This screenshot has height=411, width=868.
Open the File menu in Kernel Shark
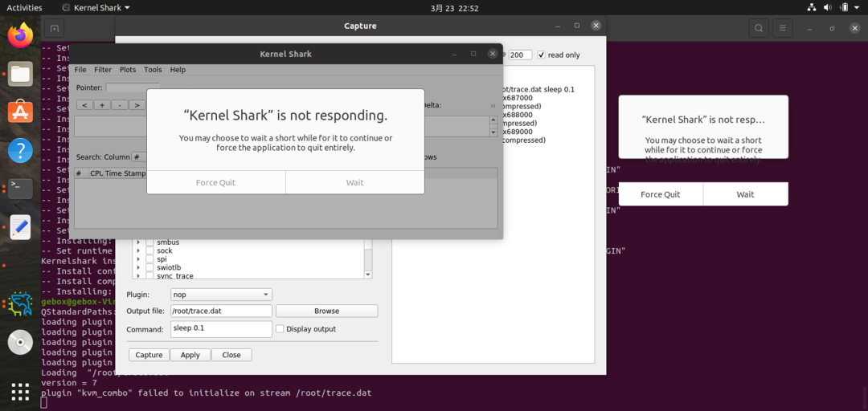pos(80,70)
